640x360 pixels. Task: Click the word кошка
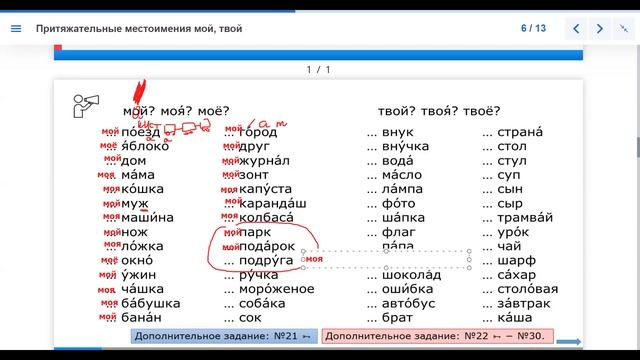coord(142,189)
